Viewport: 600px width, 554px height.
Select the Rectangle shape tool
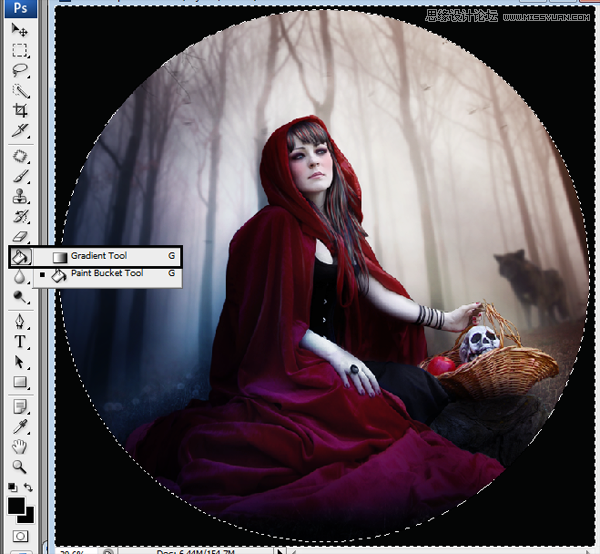[20, 381]
